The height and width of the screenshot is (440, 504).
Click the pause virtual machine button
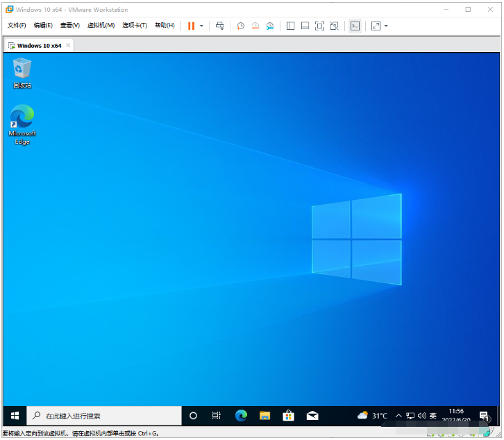point(191,26)
